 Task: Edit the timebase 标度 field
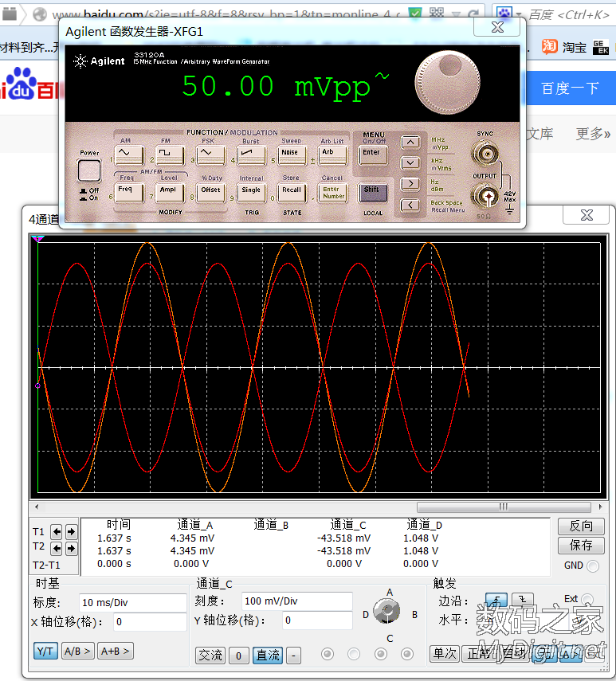[x=132, y=603]
